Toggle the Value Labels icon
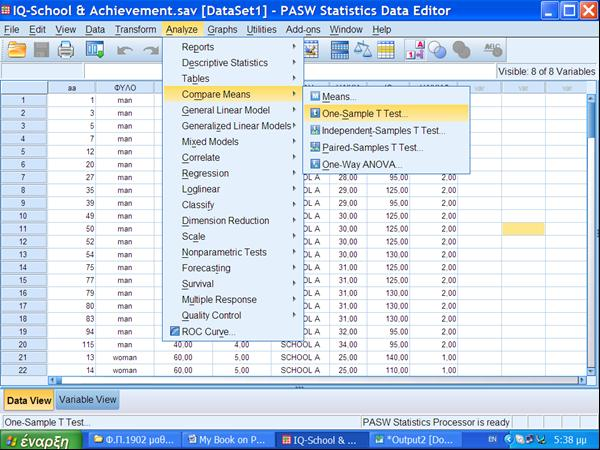Screen dimensions: 600x450 click(x=415, y=50)
